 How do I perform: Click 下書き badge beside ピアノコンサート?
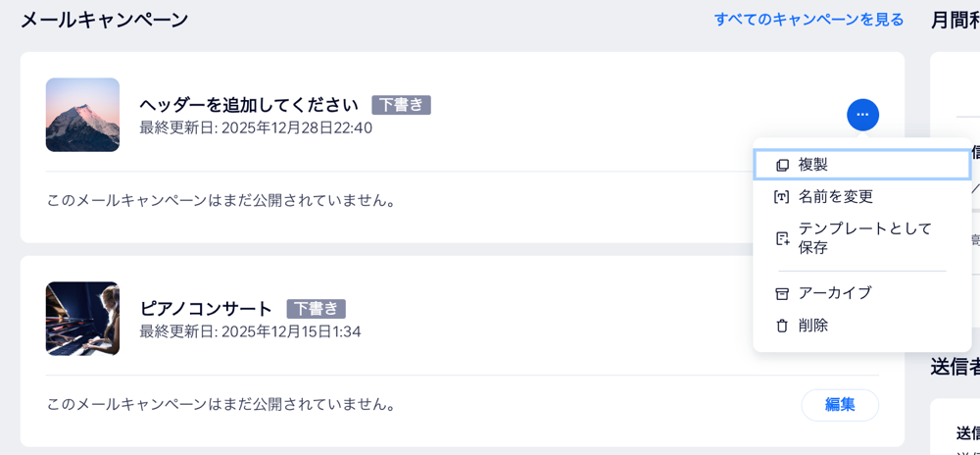pos(316,309)
